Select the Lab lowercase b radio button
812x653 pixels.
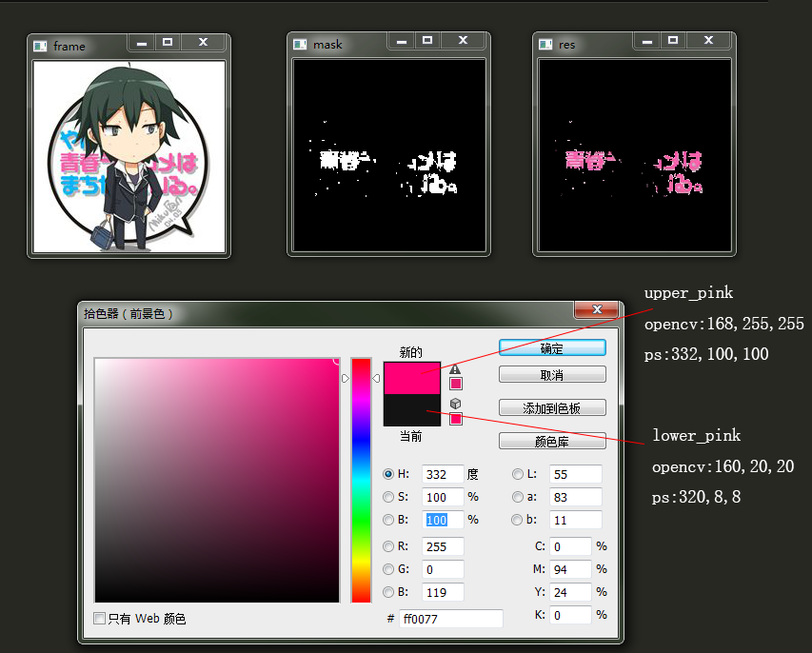tap(517, 520)
